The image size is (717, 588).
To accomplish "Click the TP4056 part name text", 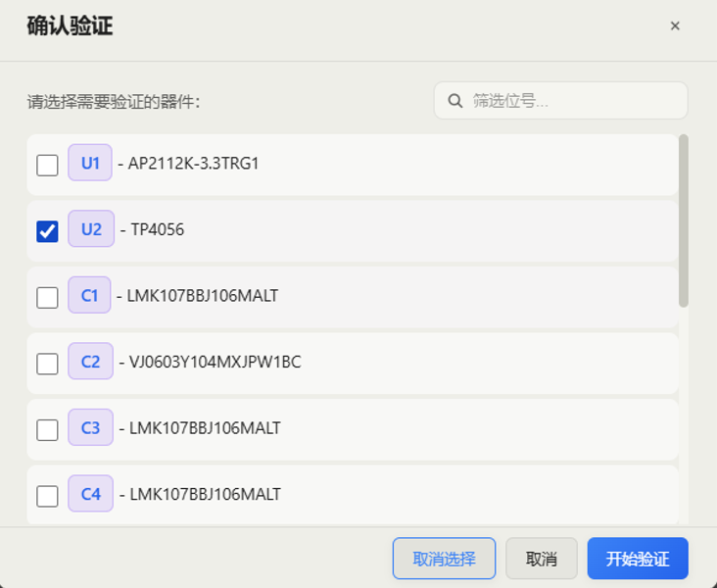I will point(158,229).
